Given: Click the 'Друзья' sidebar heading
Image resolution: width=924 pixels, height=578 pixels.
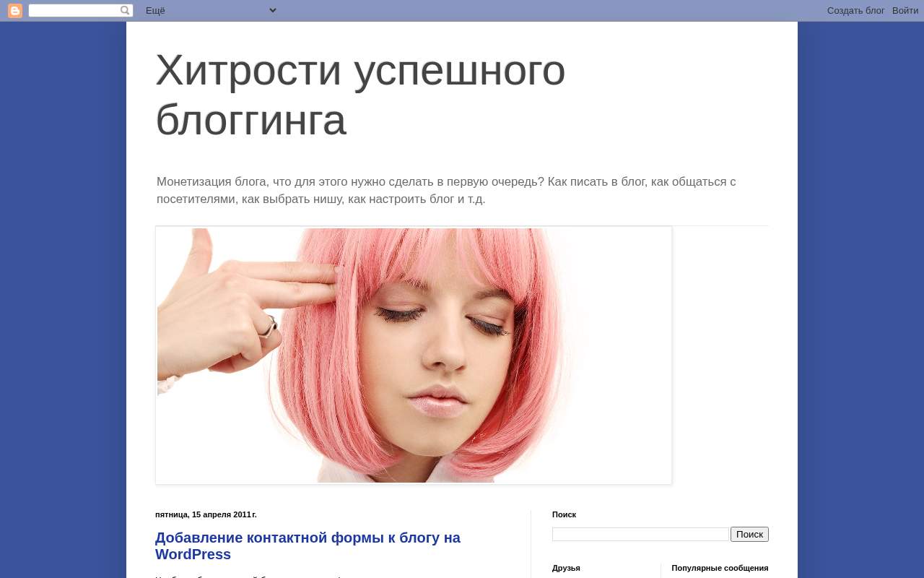Looking at the screenshot, I should point(566,568).
